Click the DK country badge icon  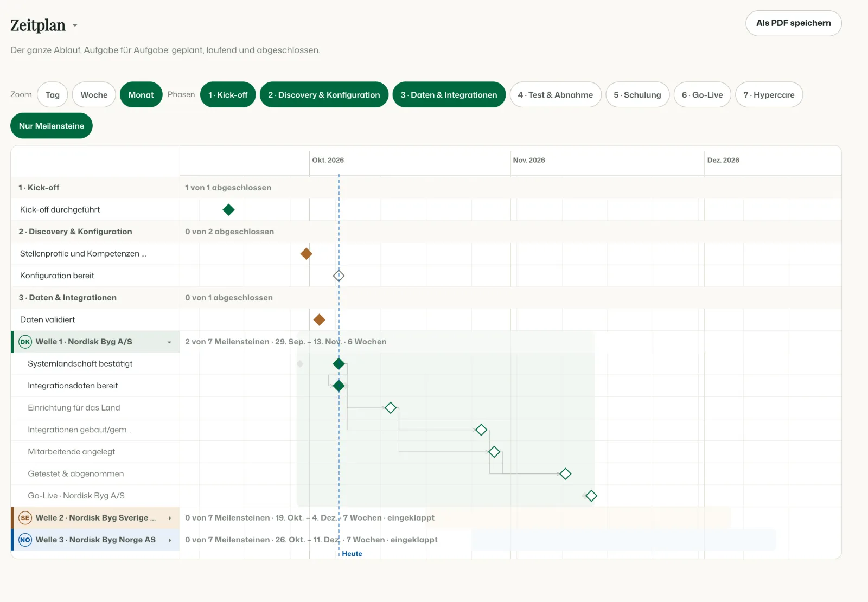click(25, 342)
